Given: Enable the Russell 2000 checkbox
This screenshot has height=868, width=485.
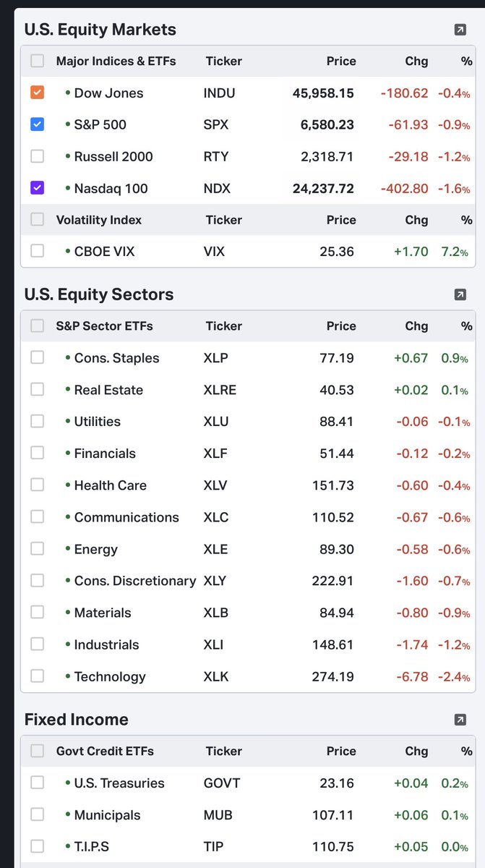Looking at the screenshot, I should [x=38, y=156].
